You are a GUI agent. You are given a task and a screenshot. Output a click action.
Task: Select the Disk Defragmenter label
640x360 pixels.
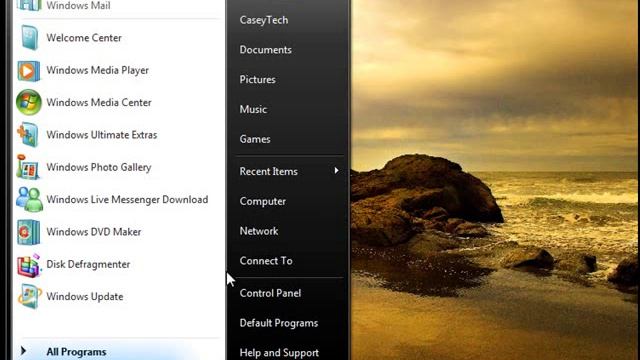click(x=88, y=264)
